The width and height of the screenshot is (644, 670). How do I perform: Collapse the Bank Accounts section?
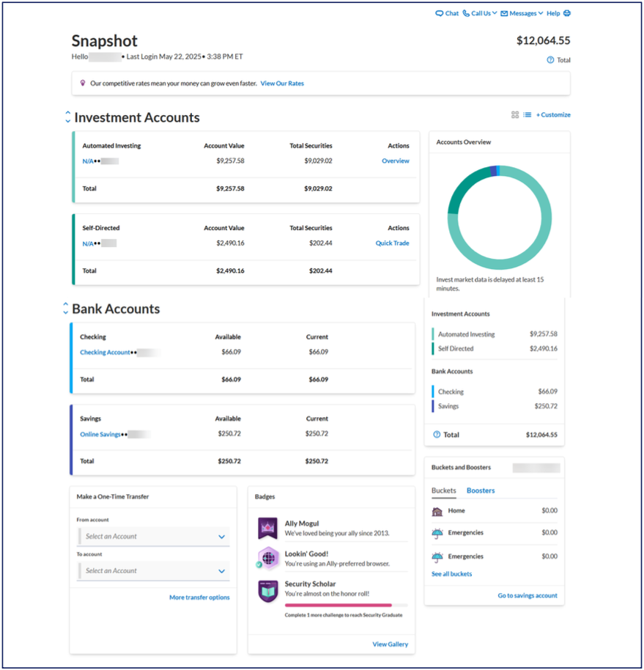(x=65, y=308)
